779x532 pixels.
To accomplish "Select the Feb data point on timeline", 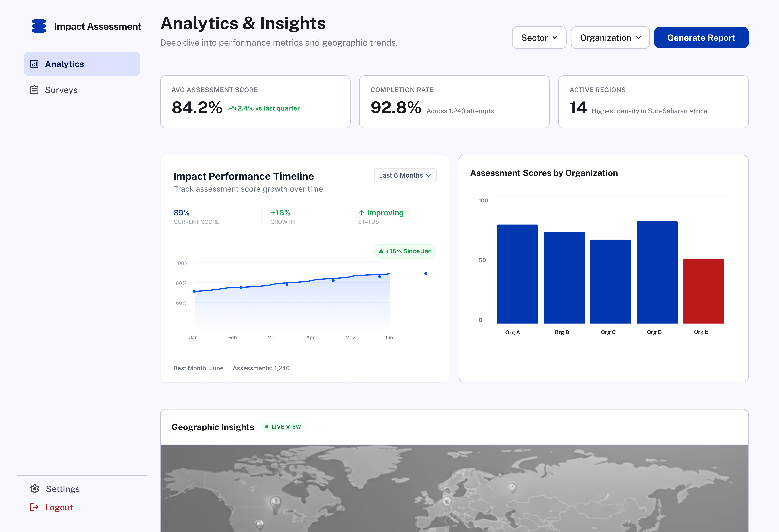I will coord(241,287).
